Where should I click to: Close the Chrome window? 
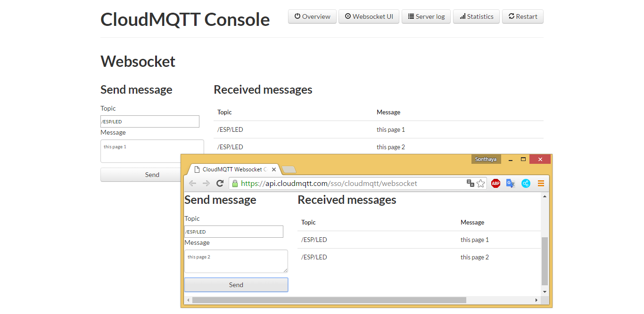tap(540, 160)
